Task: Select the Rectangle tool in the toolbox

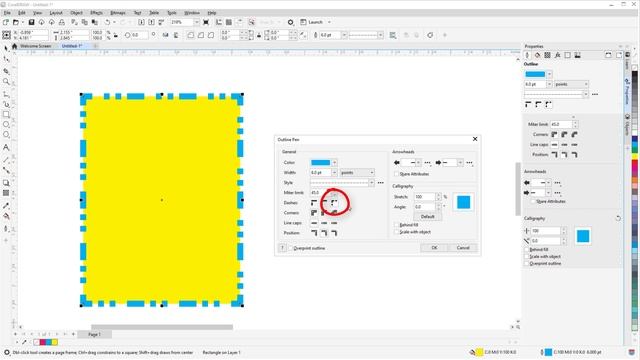Action: click(6, 115)
